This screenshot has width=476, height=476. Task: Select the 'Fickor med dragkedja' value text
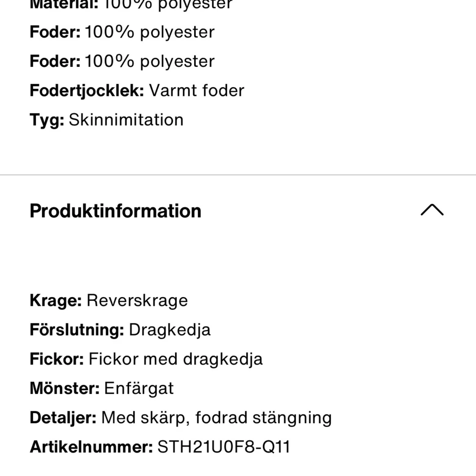click(176, 359)
